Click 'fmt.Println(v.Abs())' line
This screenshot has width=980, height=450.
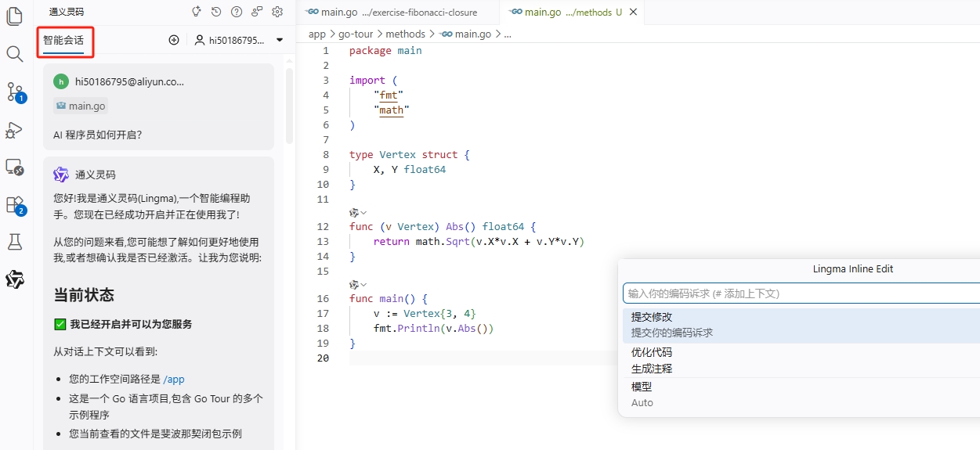[x=434, y=328]
